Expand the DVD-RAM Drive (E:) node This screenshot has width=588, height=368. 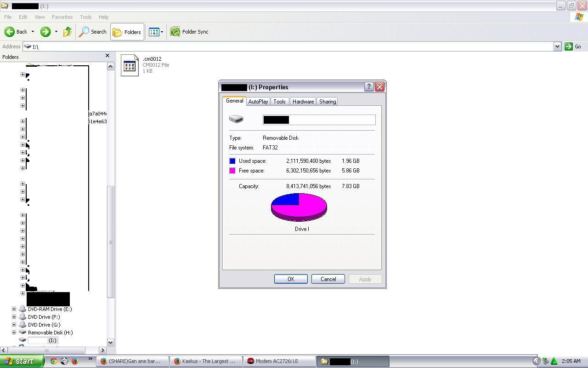pyautogui.click(x=14, y=309)
